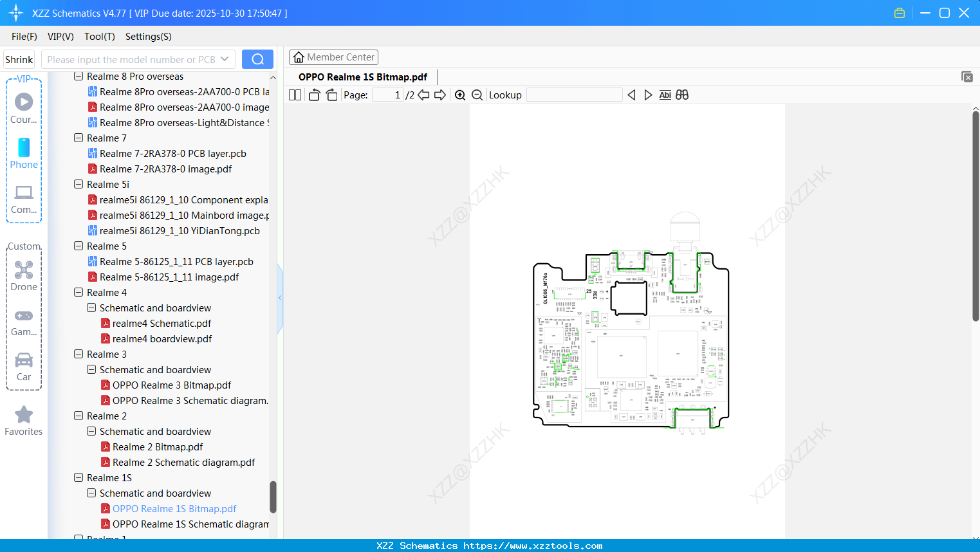Collapse the Realme 5i tree node

pyautogui.click(x=79, y=185)
